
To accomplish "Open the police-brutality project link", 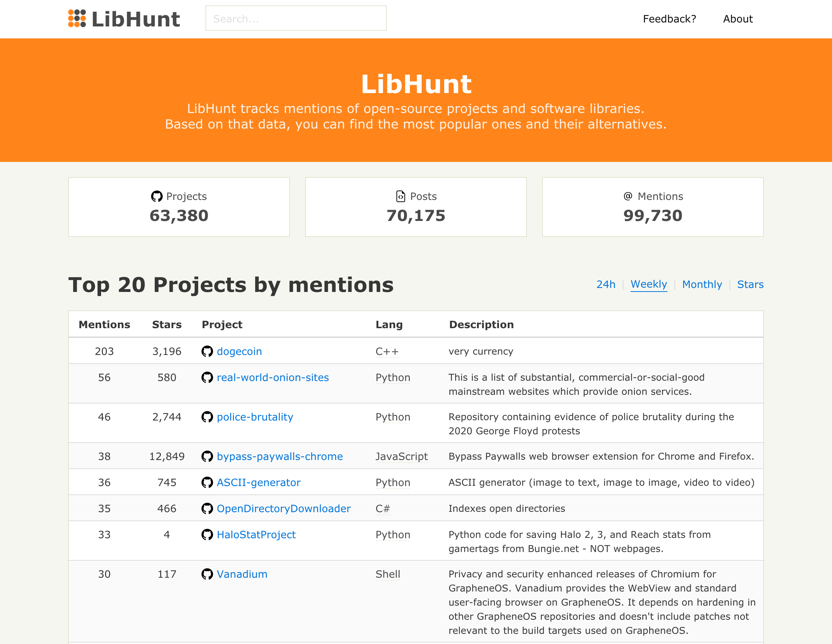I will [x=255, y=417].
